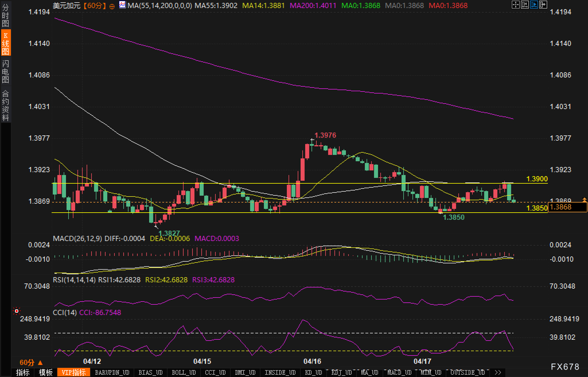Screen dimensions: 588x377
Task: Click the blue scroll-forward chart icon
Action: (534, 5)
